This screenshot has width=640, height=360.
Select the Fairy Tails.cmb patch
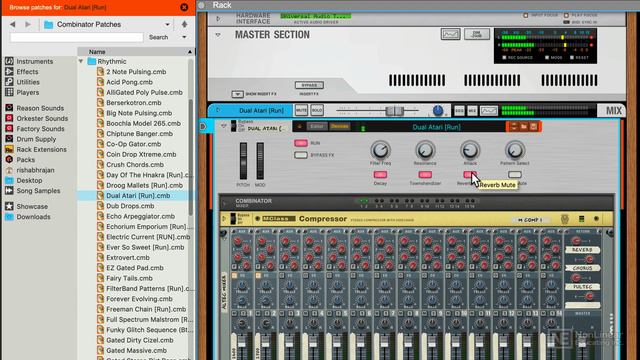coord(129,278)
